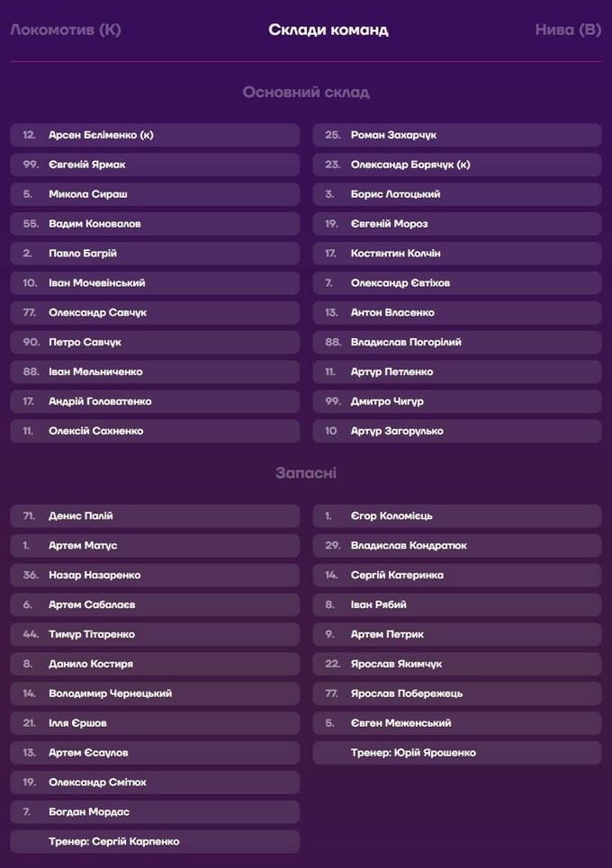
Task: Switch to the Локомотив (К) team tab
Action: pos(66,30)
